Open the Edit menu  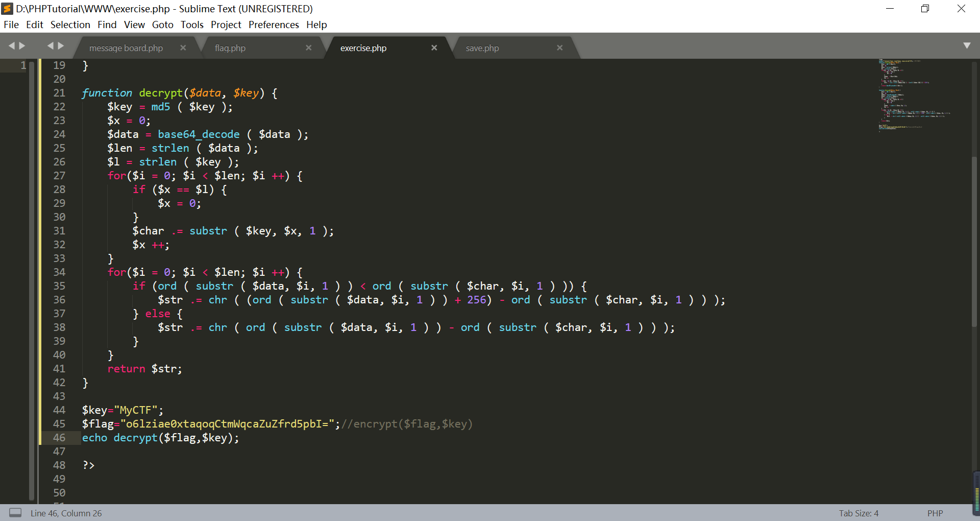35,25
